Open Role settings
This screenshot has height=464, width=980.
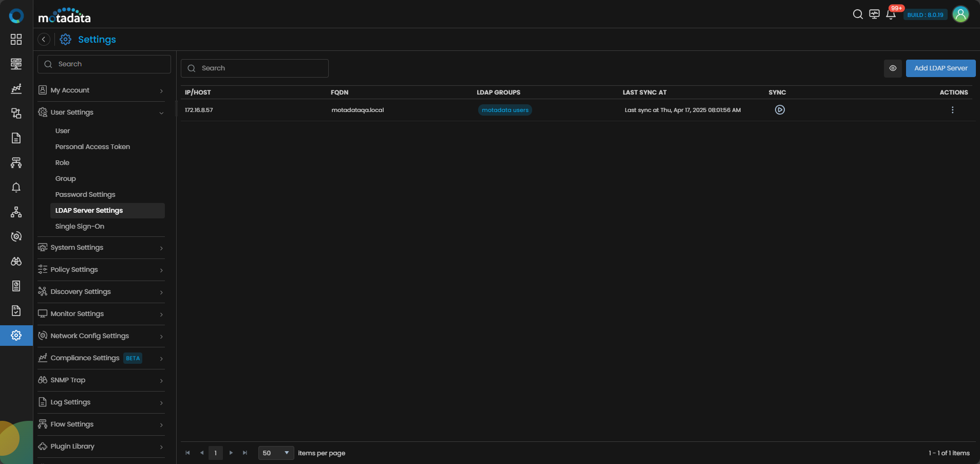coord(62,163)
